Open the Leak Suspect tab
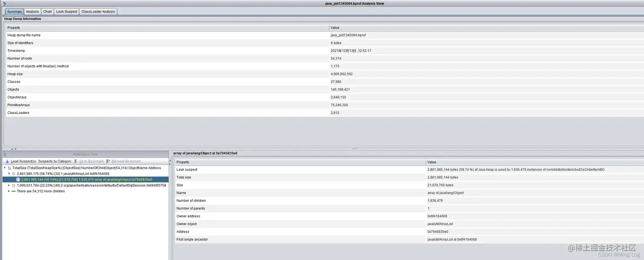 click(66, 11)
